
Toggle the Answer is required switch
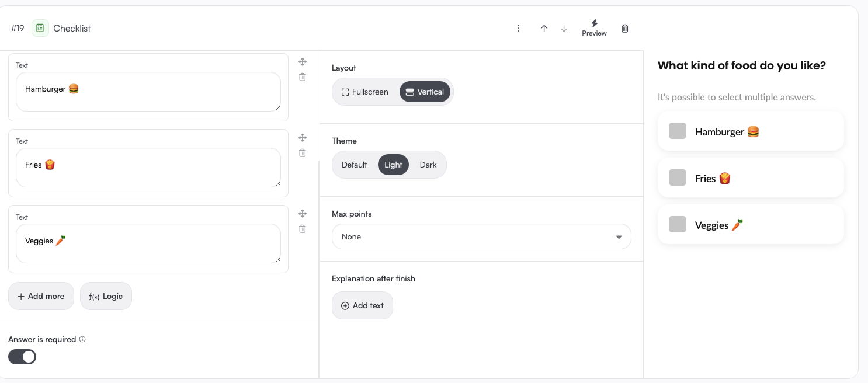click(x=22, y=357)
